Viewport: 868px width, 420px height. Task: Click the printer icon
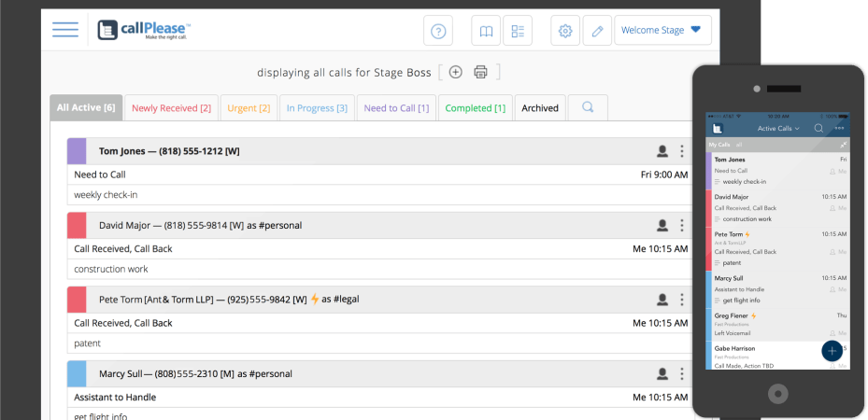[480, 72]
